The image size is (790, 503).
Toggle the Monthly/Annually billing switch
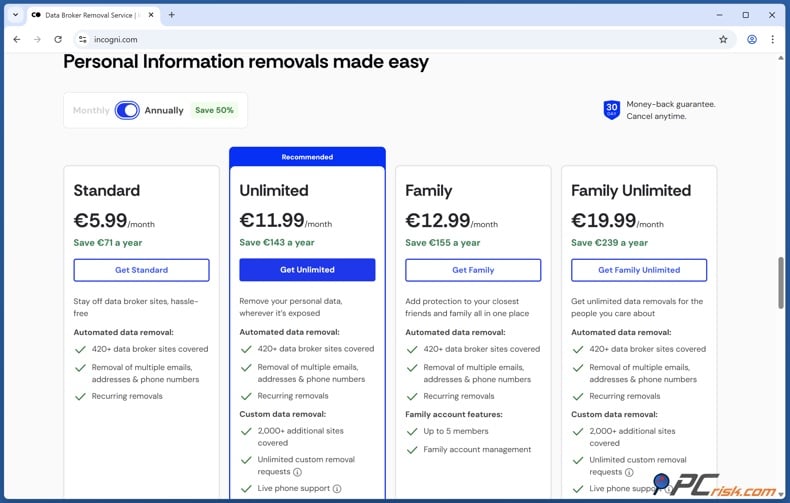(127, 110)
